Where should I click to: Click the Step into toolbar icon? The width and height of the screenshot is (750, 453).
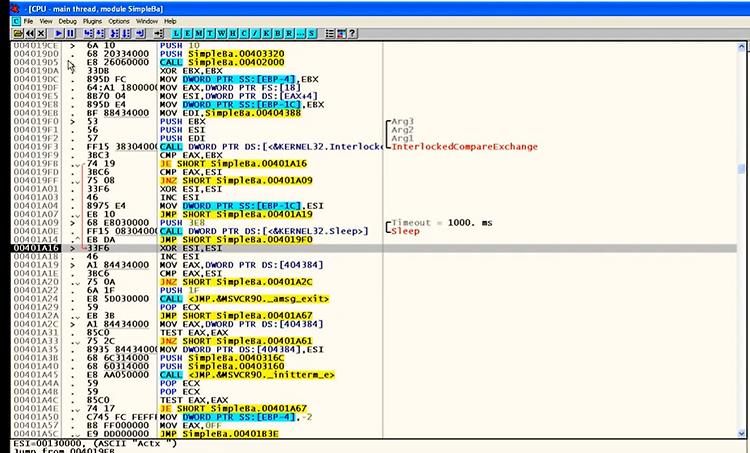pos(88,33)
